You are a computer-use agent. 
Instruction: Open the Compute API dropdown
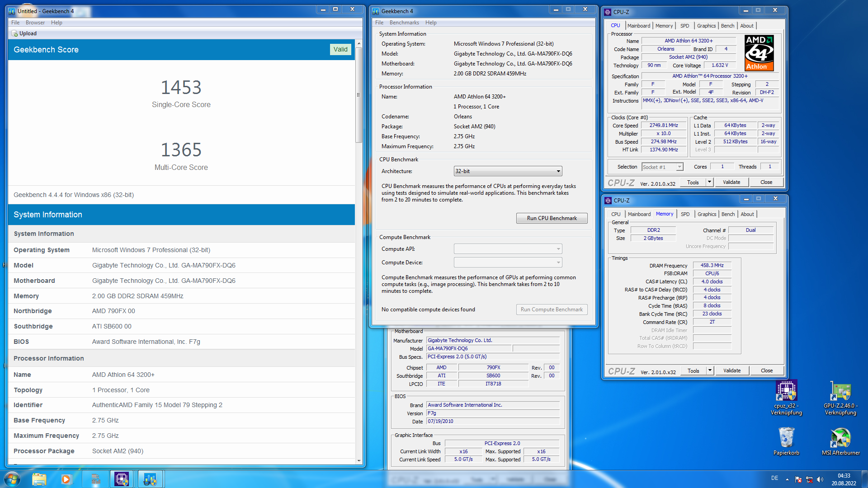coord(508,249)
